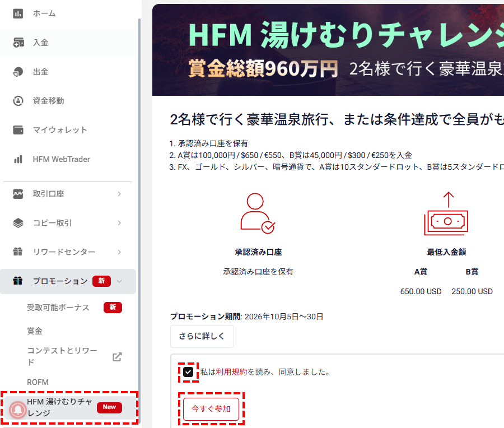Open 受取可能ボーナス submenu item
Screen dimensions: 504x428
tap(58, 308)
